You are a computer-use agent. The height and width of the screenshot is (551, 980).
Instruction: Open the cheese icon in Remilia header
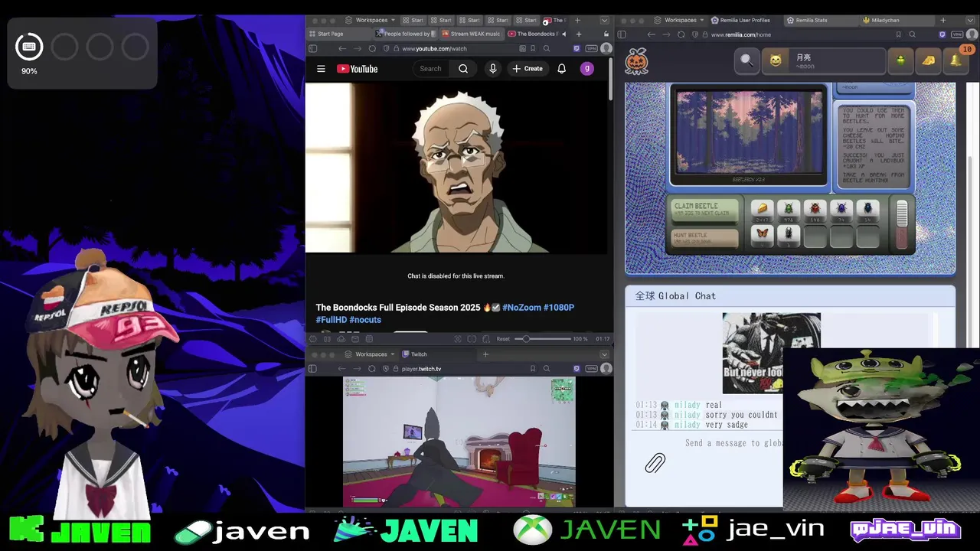point(928,60)
